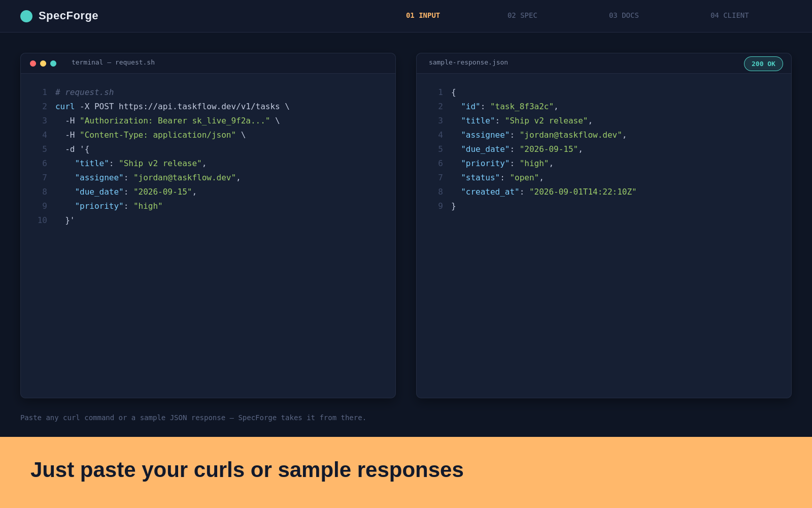Click line number 10 in the terminal
Viewport: 812px width, 508px height.
coord(42,220)
